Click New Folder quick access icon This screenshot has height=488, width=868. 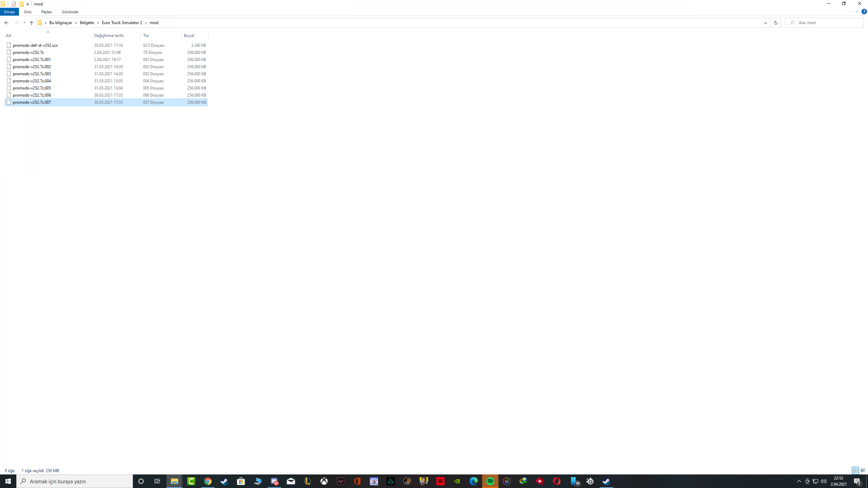pyautogui.click(x=21, y=4)
